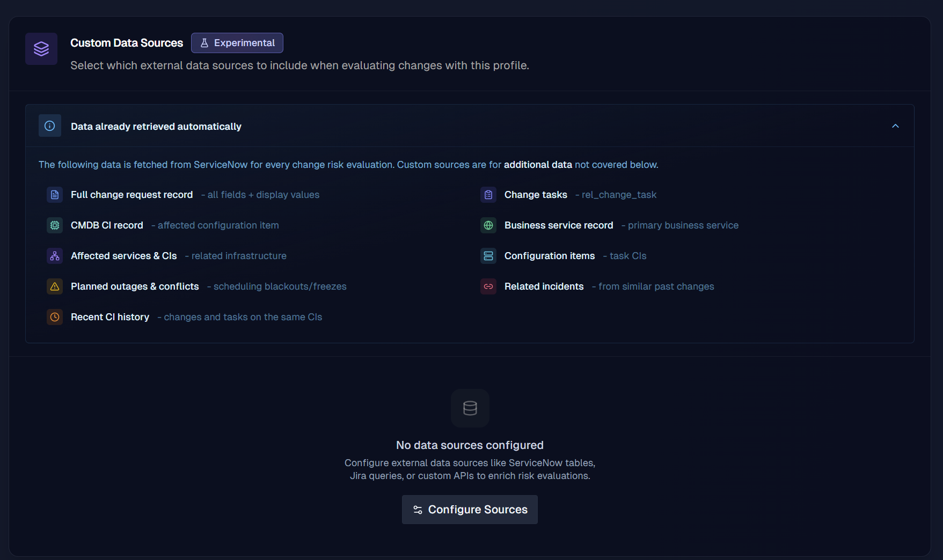
Task: Click the Custom Data Sources layers icon
Action: (41, 48)
